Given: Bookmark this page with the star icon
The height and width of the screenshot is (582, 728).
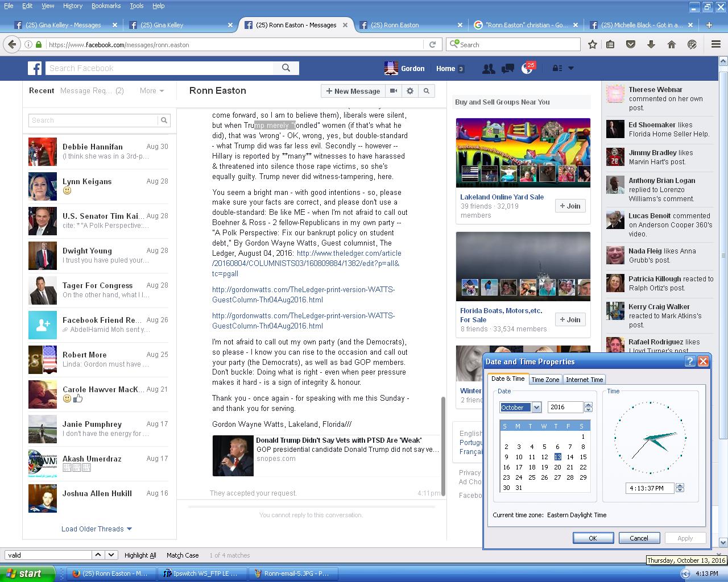Looking at the screenshot, I should (x=593, y=44).
